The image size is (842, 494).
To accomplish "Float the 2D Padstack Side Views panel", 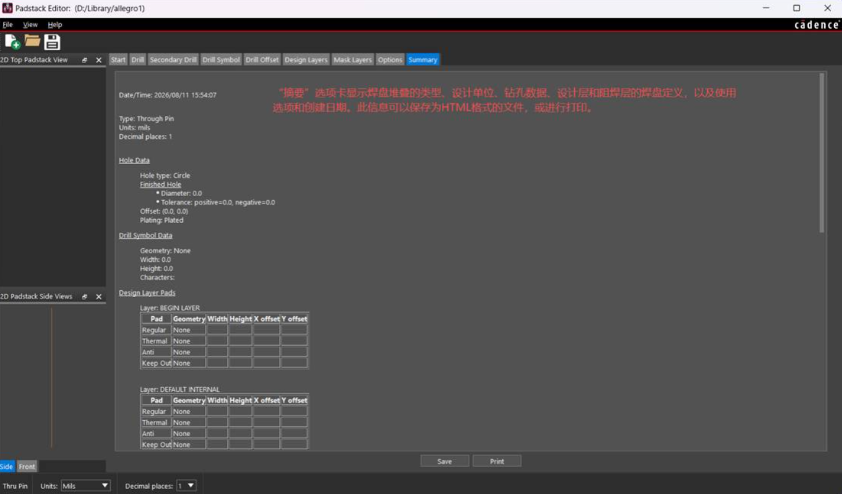I will pos(84,296).
